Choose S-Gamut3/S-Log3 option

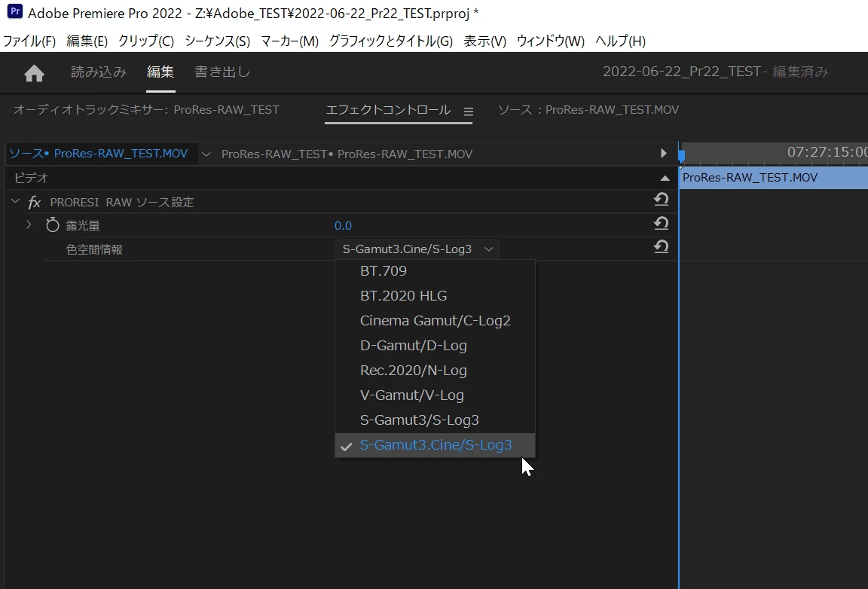click(x=435, y=420)
